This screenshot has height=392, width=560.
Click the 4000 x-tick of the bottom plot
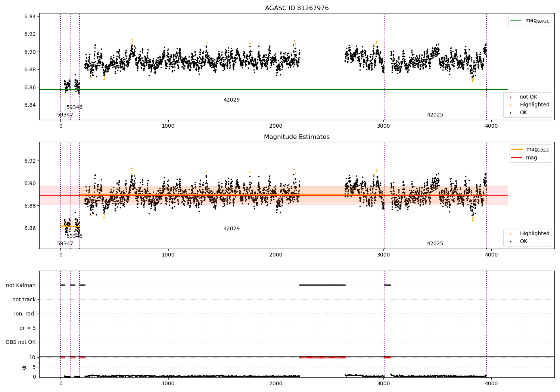click(491, 383)
